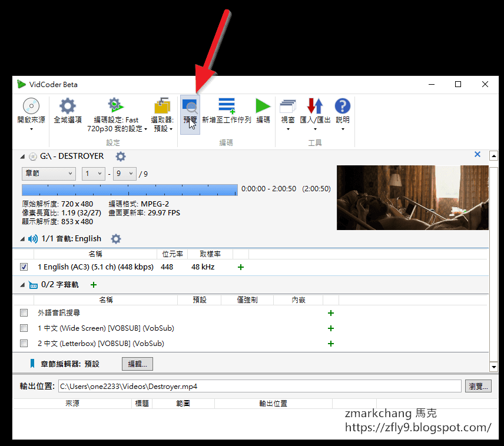
Task: Click the gear icon beside G:\ - DESTROYER
Action: 121,156
